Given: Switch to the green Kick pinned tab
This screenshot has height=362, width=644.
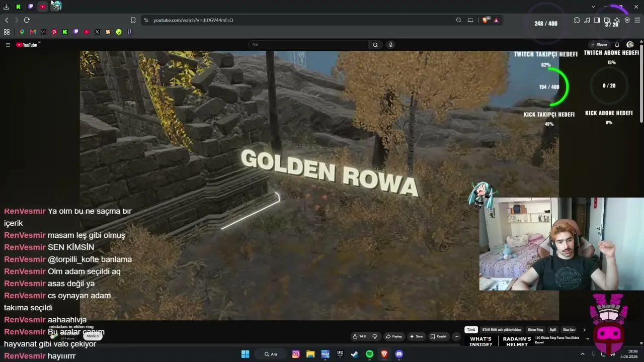Looking at the screenshot, I should click(19, 7).
